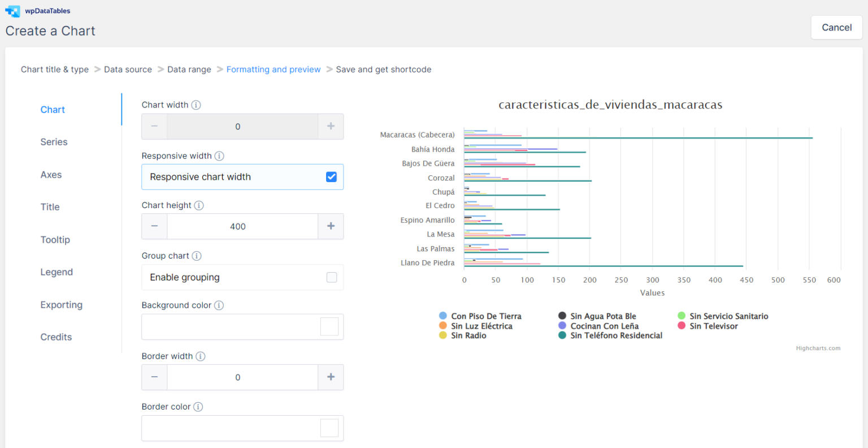
Task: Switch to the Series settings tab
Action: click(54, 142)
